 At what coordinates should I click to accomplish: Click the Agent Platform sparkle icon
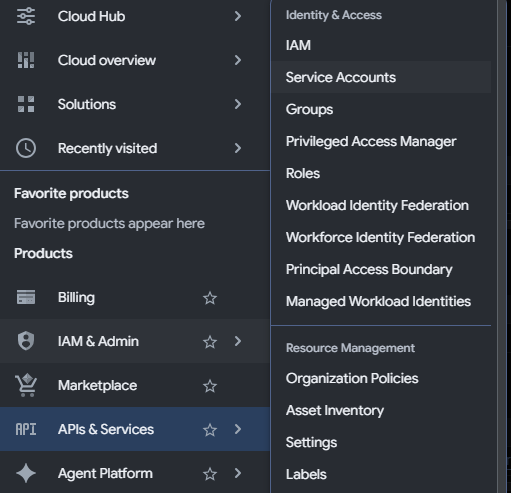[x=26, y=473]
